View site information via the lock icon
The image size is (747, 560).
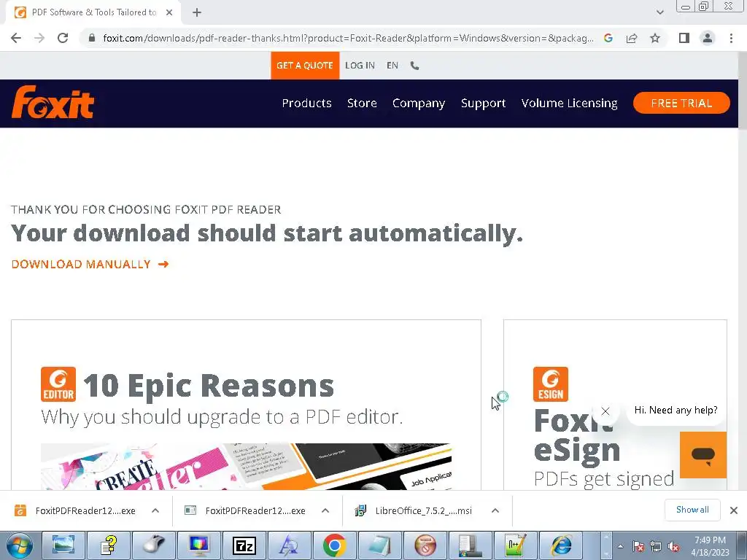92,38
